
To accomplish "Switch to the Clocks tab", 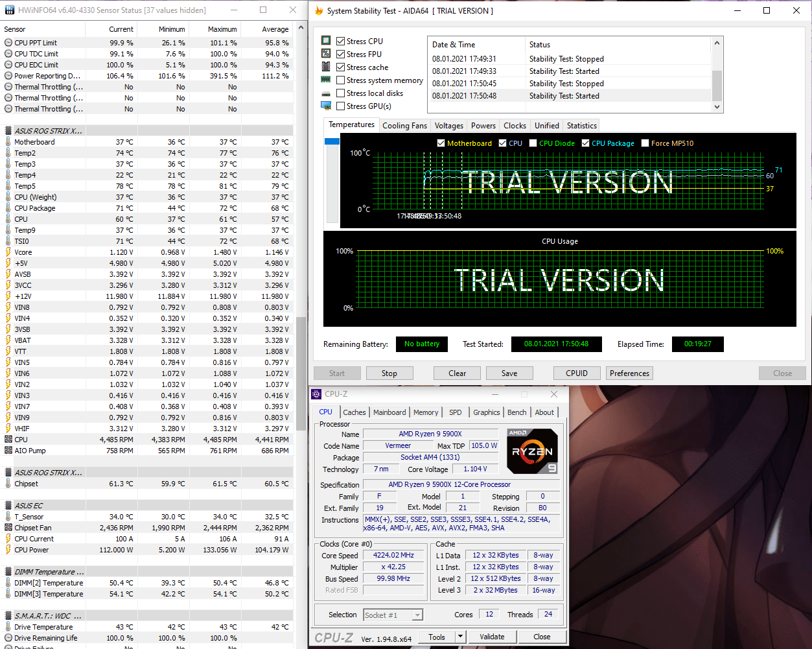I will pyautogui.click(x=515, y=126).
